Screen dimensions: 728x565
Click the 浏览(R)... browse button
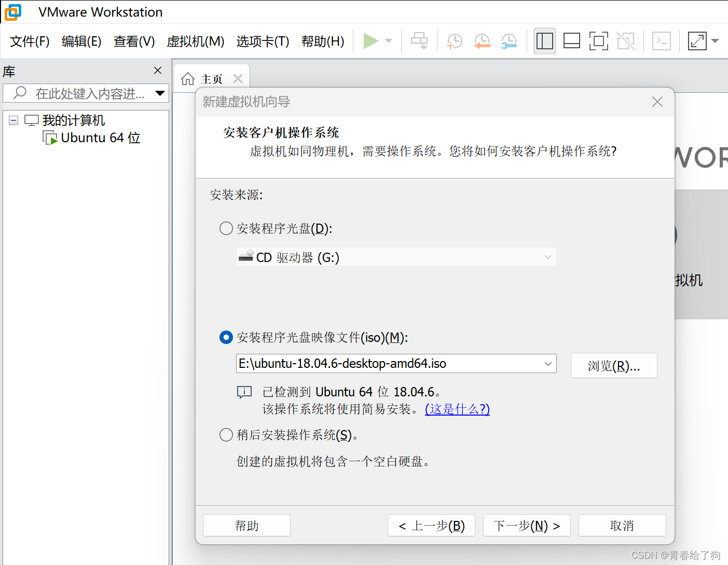click(x=614, y=366)
